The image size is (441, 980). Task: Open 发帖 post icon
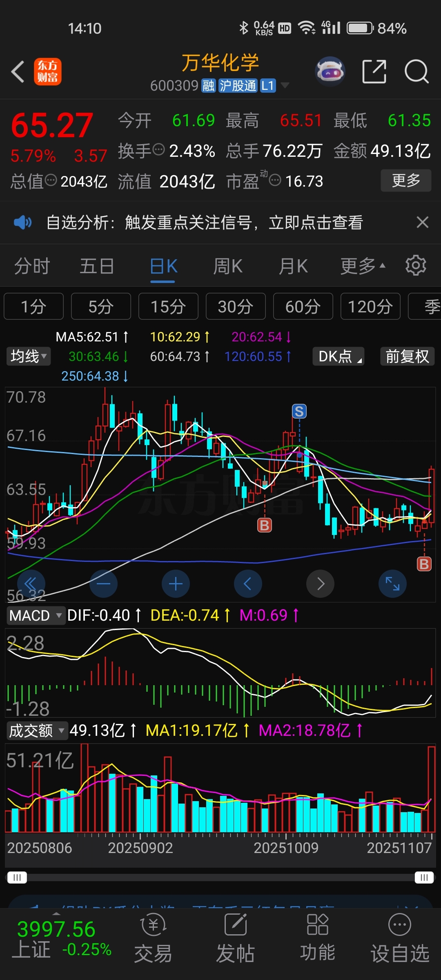click(x=236, y=939)
